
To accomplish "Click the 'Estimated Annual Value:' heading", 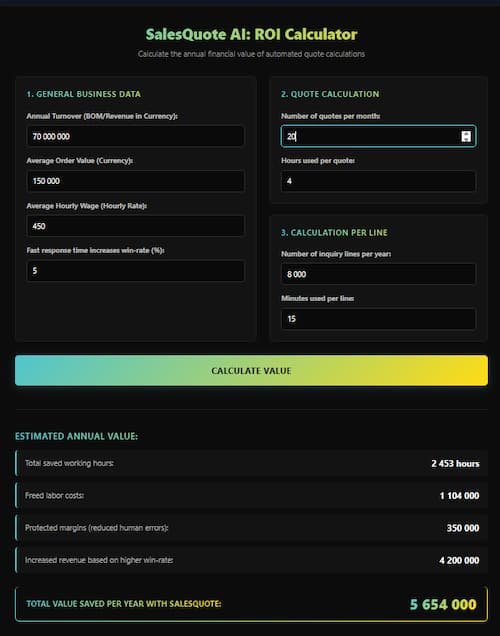I will (76, 436).
